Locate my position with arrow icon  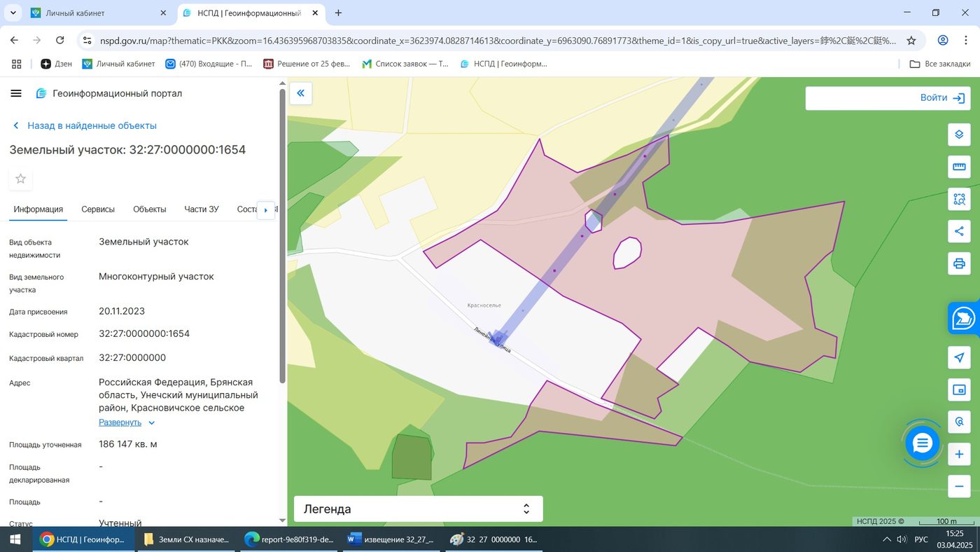click(x=959, y=357)
